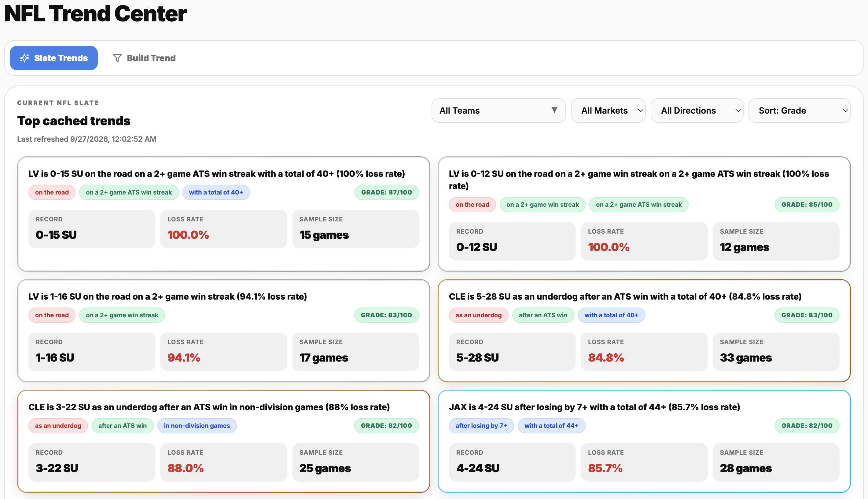
Task: Open the All Teams dropdown
Action: [x=498, y=111]
